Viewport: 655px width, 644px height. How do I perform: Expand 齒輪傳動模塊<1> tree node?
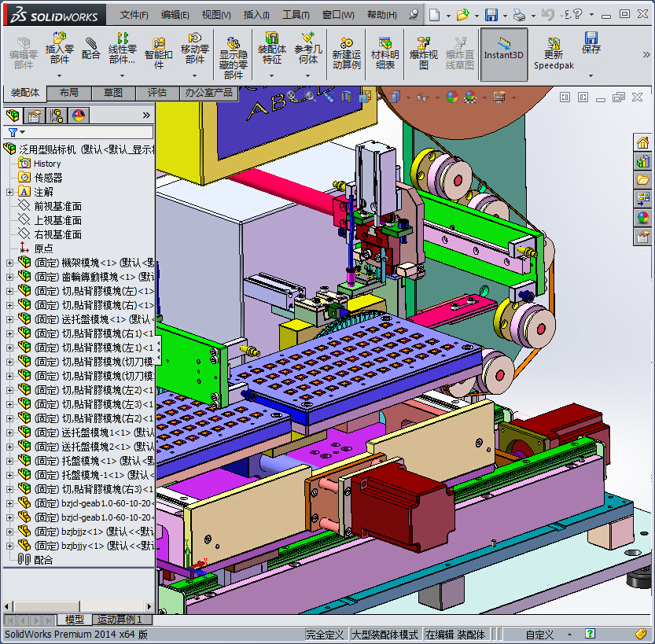(9, 277)
